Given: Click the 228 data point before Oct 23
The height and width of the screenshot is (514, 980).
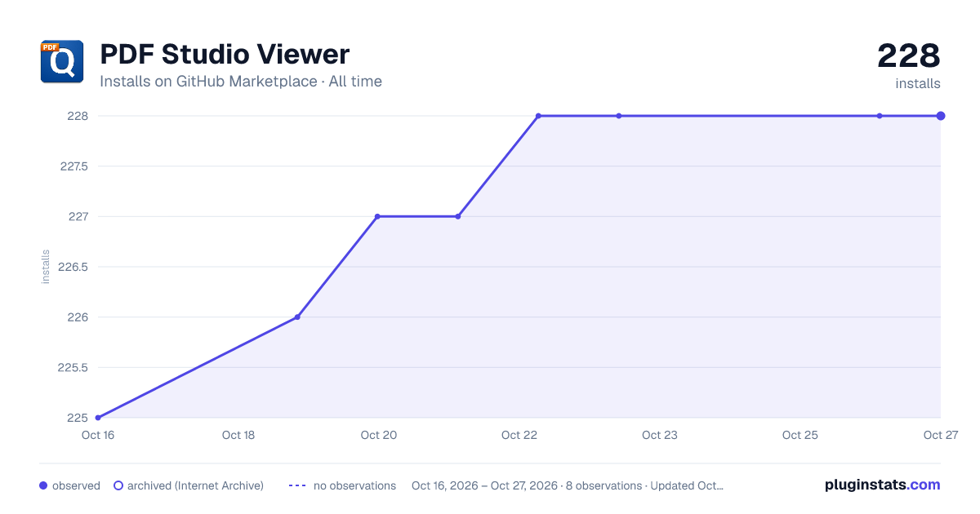Looking at the screenshot, I should 619,116.
